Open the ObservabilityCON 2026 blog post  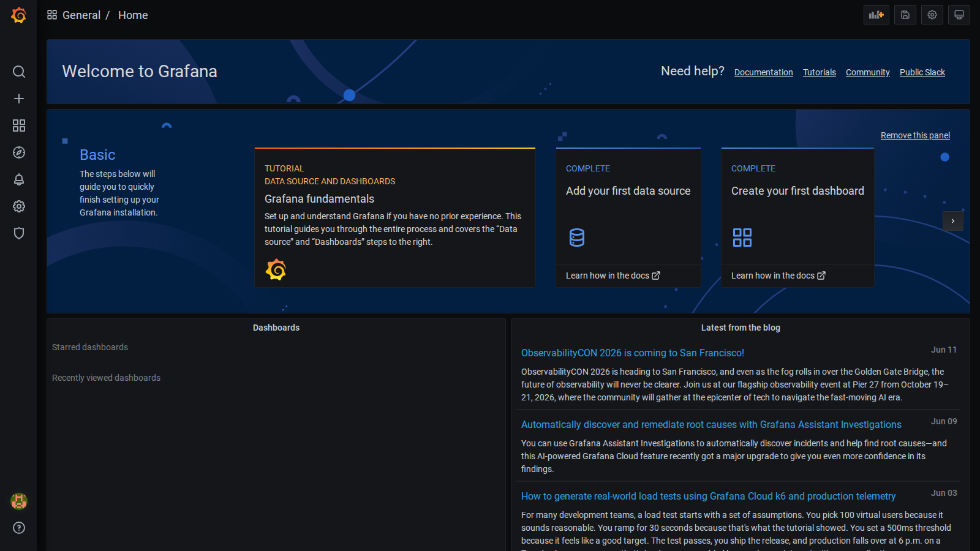tap(633, 353)
